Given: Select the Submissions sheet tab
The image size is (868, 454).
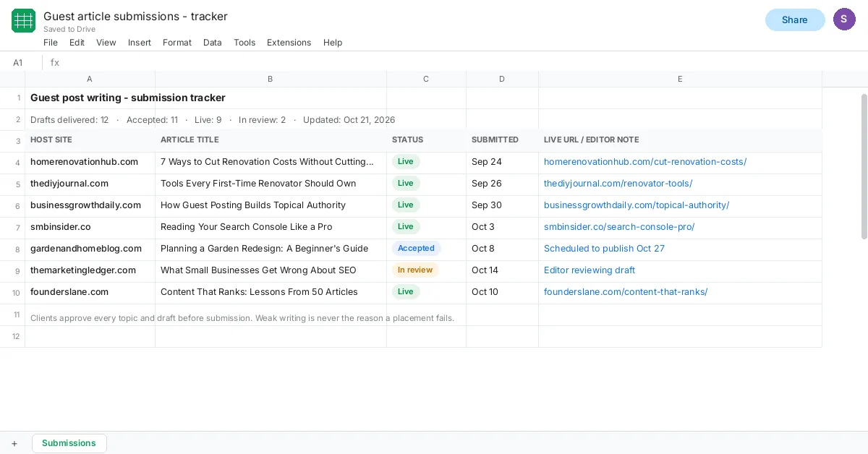Looking at the screenshot, I should tap(69, 443).
